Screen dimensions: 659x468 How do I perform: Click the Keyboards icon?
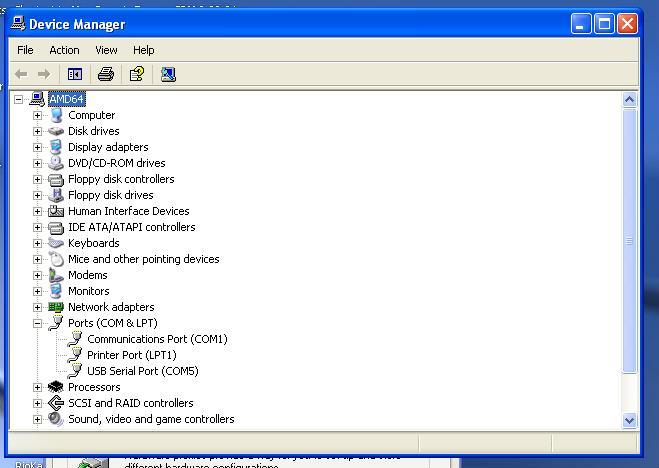point(56,243)
